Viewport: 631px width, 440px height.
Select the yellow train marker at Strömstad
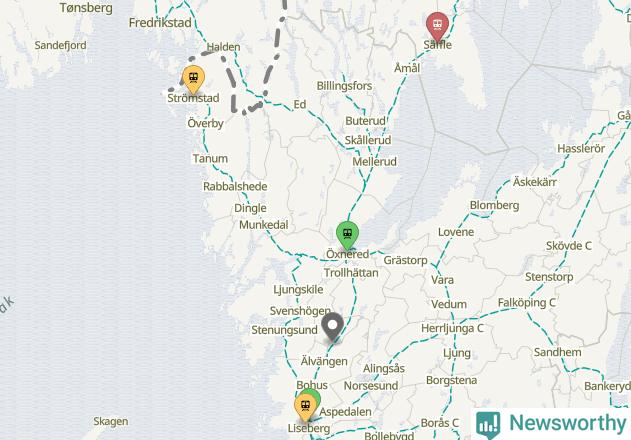[194, 79]
